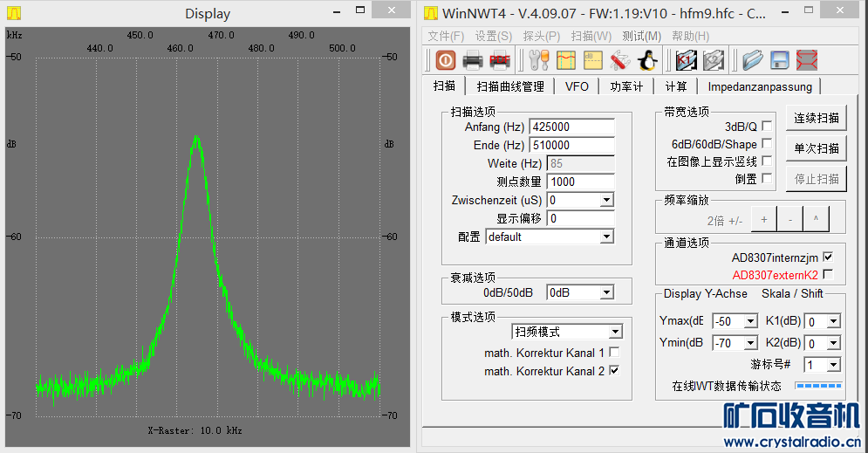
Task: Open the 文件(F) menu
Action: [446, 36]
